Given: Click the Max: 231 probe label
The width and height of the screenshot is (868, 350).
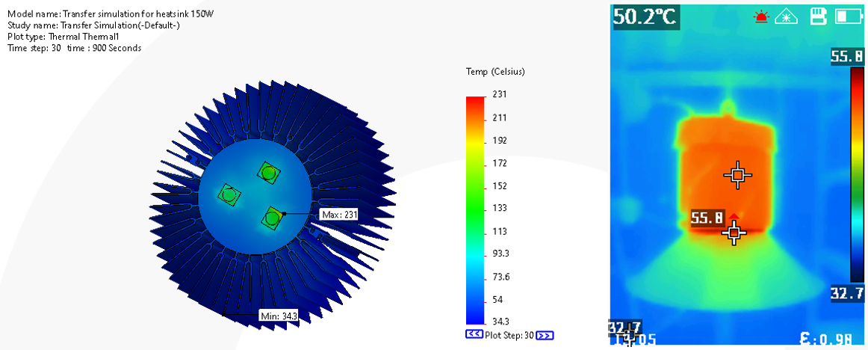Looking at the screenshot, I should [x=338, y=215].
